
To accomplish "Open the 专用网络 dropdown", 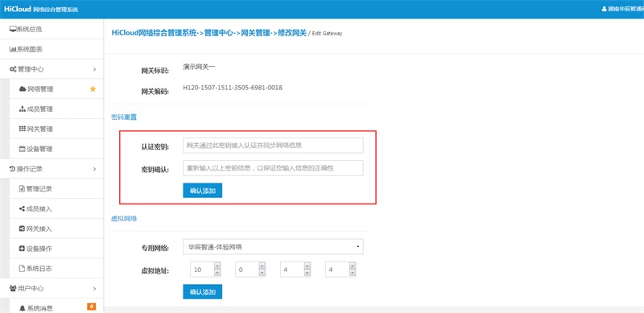I will [x=273, y=247].
